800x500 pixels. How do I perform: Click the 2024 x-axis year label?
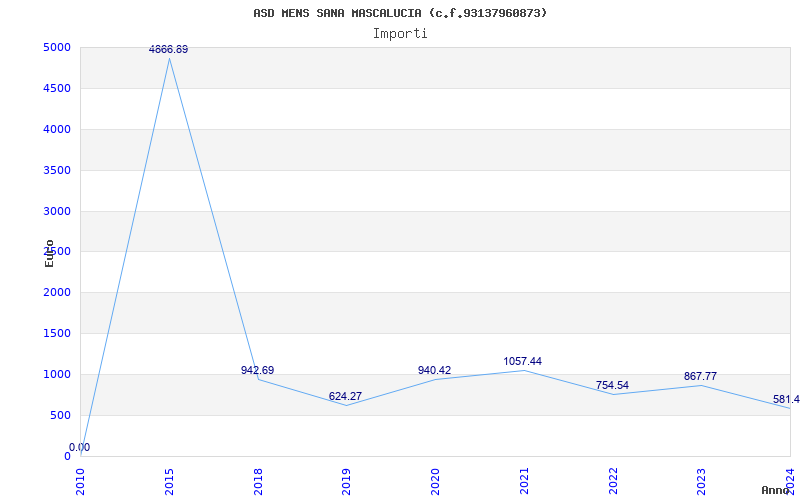[x=790, y=482]
